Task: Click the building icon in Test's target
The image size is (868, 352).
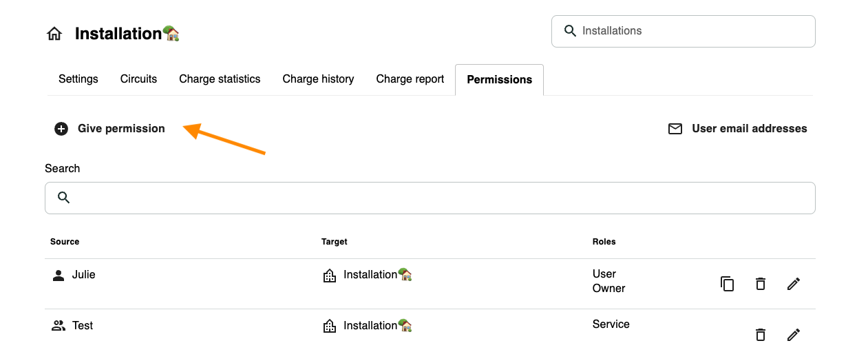Action: (330, 326)
